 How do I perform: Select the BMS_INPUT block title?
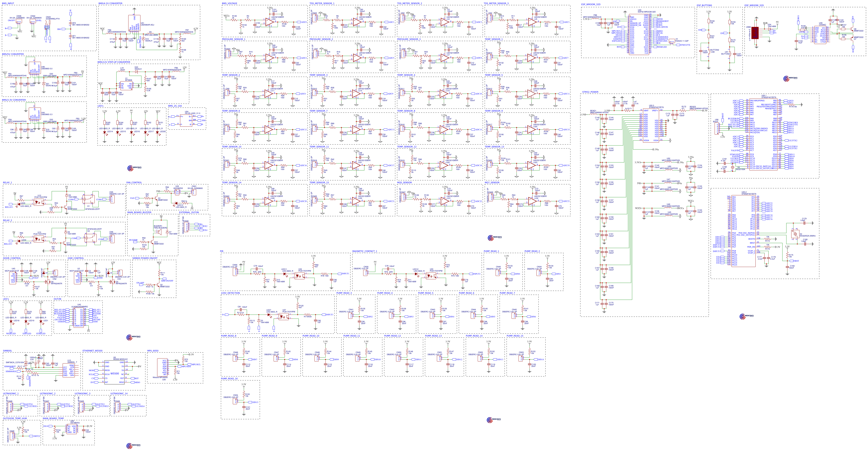tap(8, 3)
